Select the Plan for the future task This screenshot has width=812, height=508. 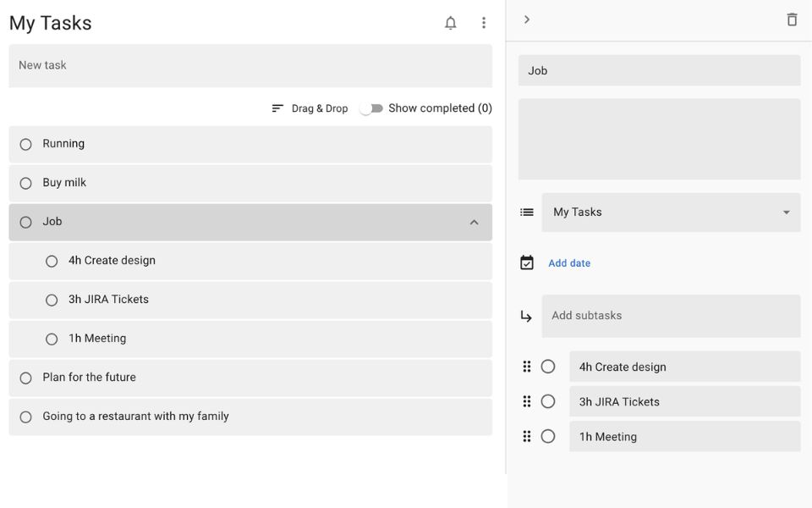click(x=250, y=377)
